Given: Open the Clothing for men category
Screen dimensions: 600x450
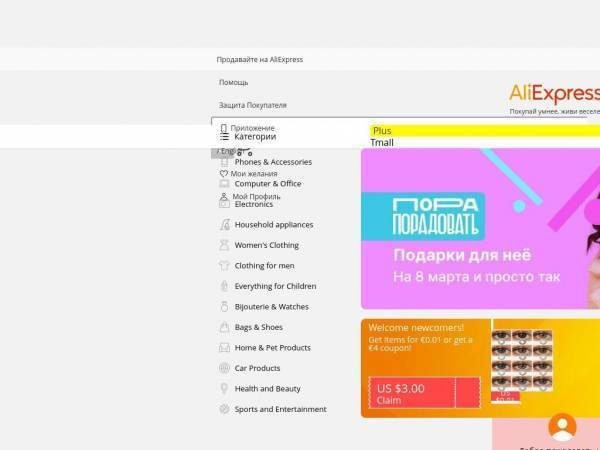Looking at the screenshot, I should pyautogui.click(x=264, y=266).
